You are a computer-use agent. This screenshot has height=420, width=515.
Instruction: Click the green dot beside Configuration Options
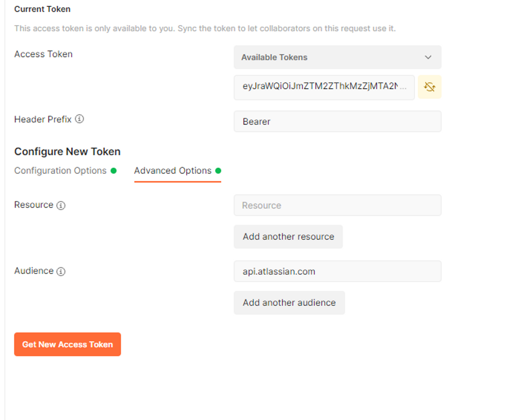pos(114,171)
